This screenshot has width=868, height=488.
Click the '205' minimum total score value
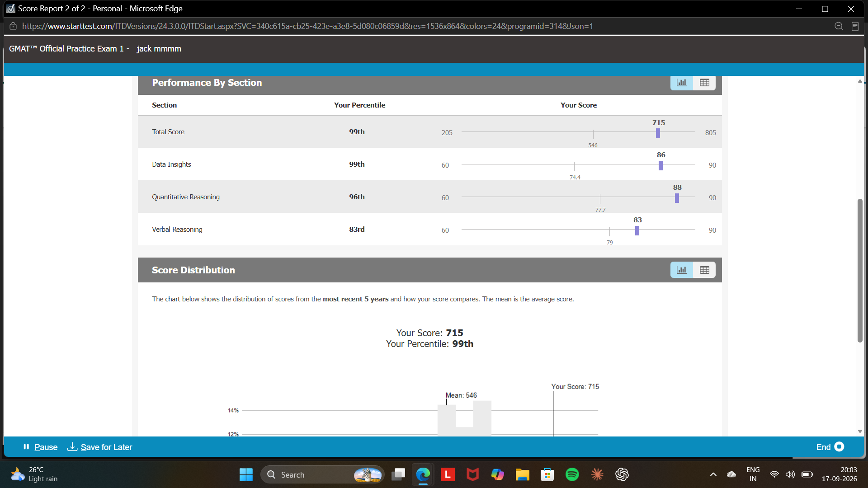[447, 133]
